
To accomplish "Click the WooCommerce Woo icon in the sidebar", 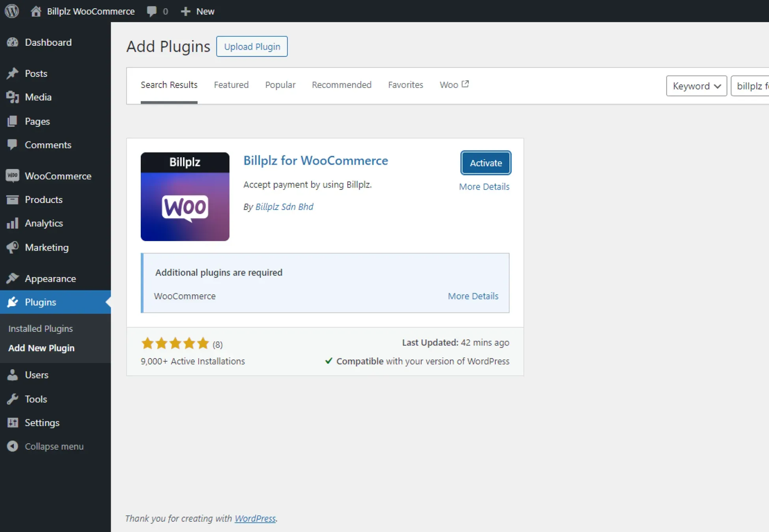I will 13,176.
